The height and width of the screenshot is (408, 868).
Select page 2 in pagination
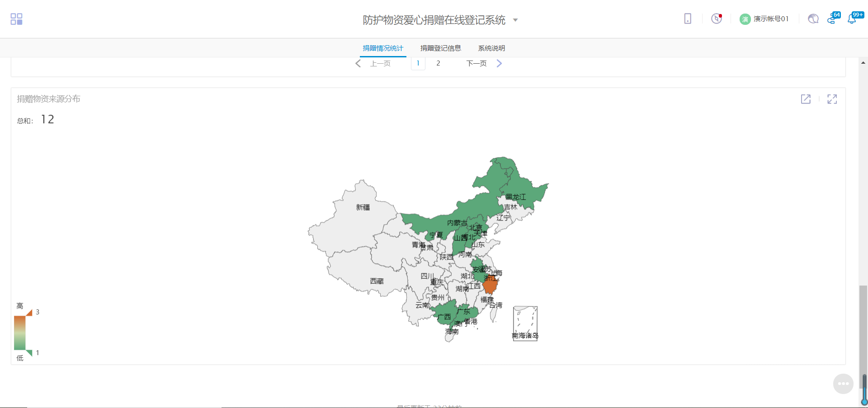[438, 63]
